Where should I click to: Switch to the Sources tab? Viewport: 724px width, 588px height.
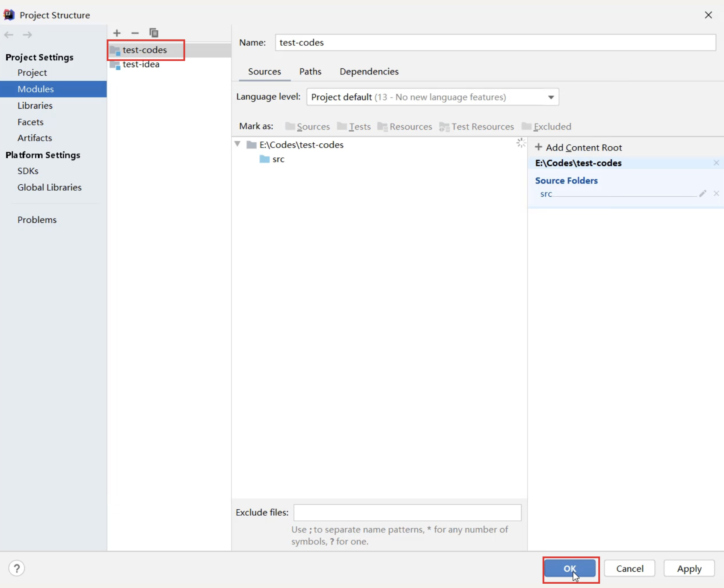tap(264, 71)
